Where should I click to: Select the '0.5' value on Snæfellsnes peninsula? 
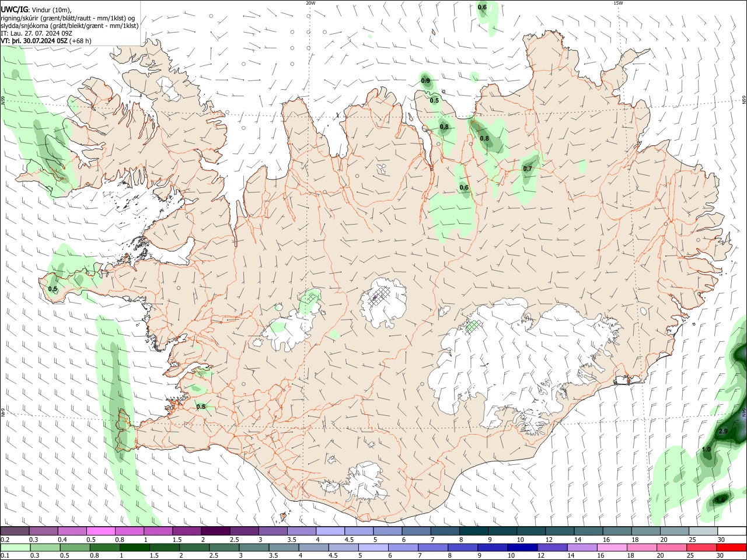tap(53, 289)
